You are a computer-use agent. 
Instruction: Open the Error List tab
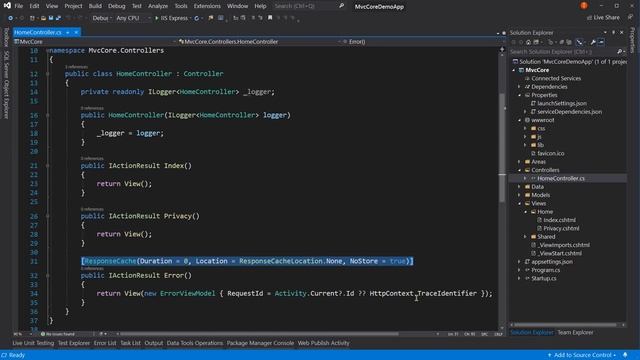pos(105,343)
